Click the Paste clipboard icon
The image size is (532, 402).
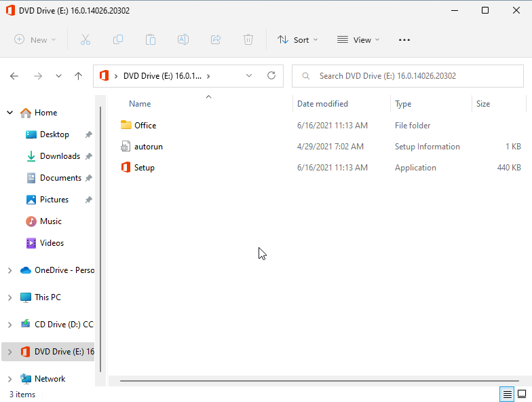(x=151, y=40)
